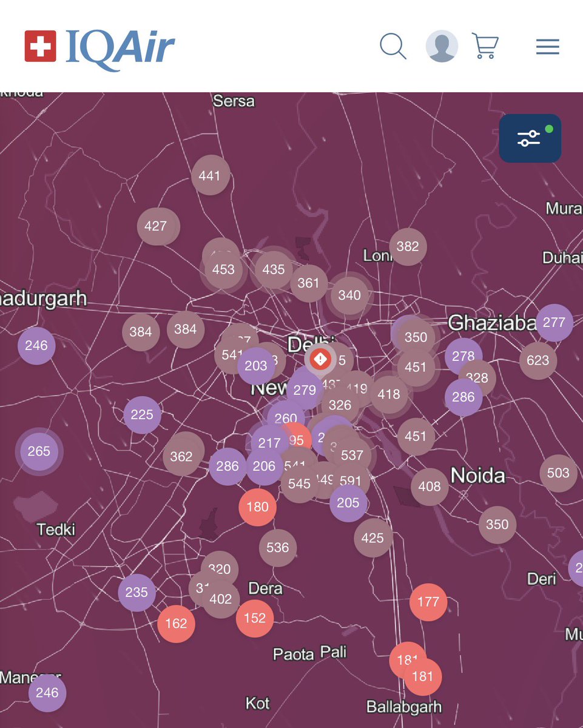Select the purple 278 marker

[x=463, y=356]
